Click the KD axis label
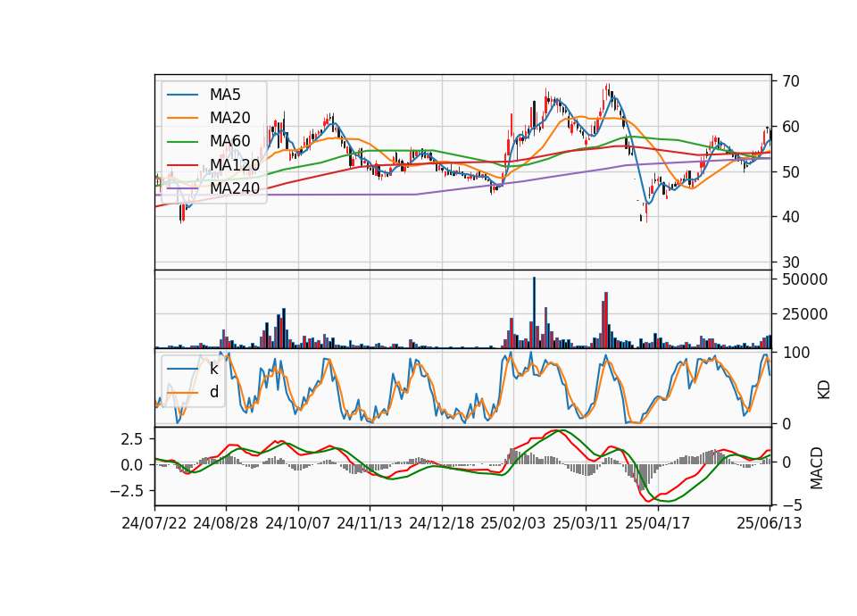This screenshot has width=857, height=616. pos(824,390)
